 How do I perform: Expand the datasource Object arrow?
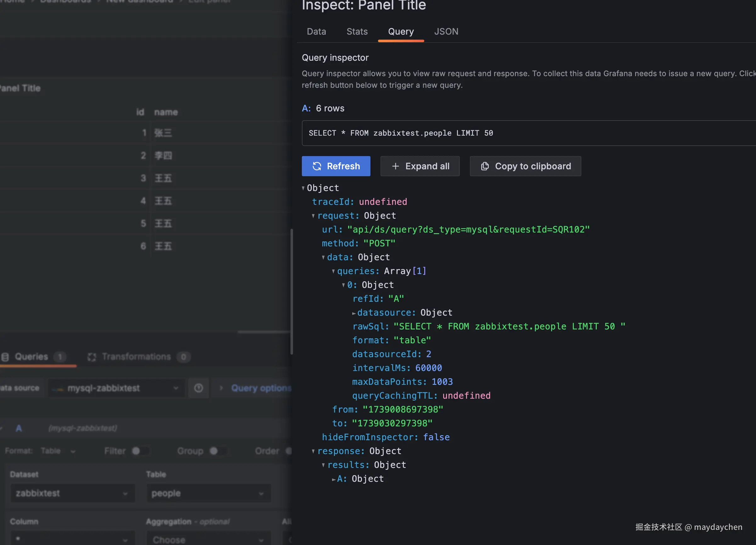[x=354, y=313]
